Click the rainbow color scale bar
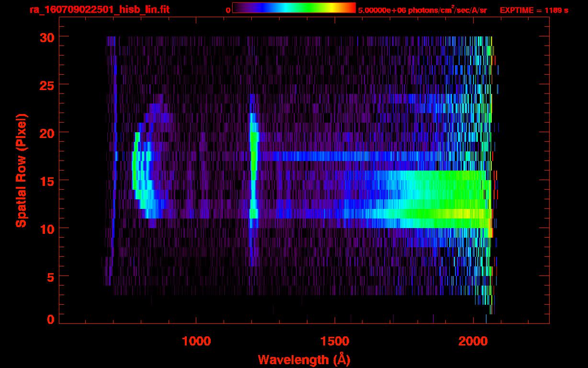Screen dimensions: 588x368 click(x=294, y=8)
